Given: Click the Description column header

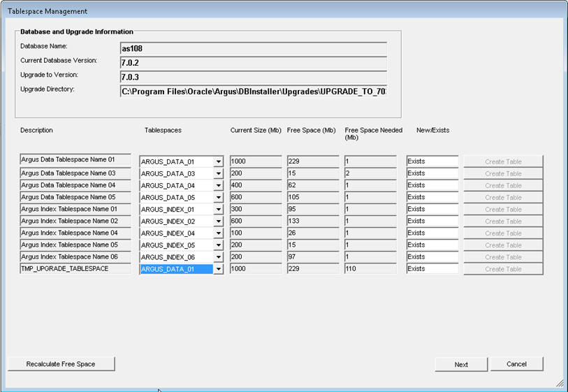Looking at the screenshot, I should pos(36,130).
